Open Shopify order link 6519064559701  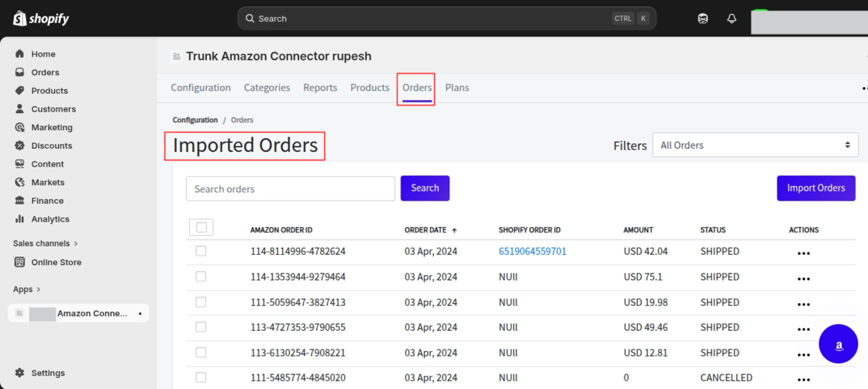[532, 251]
